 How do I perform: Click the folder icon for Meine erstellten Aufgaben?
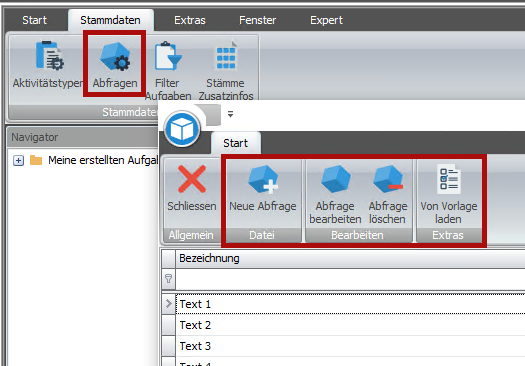(x=36, y=160)
